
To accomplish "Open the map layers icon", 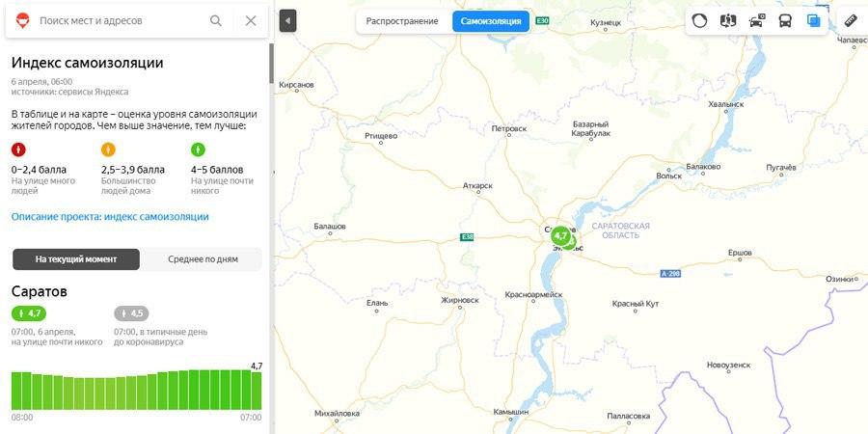I will (814, 20).
